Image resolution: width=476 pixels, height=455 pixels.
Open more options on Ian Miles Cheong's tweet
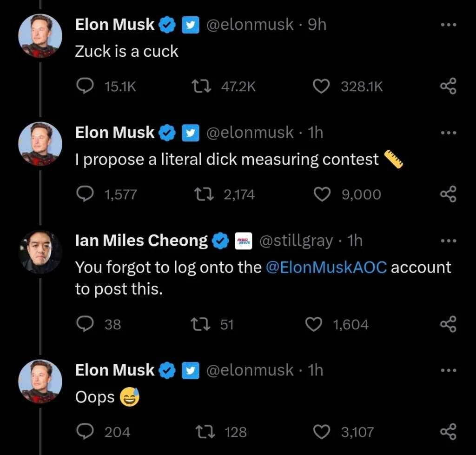click(x=448, y=241)
